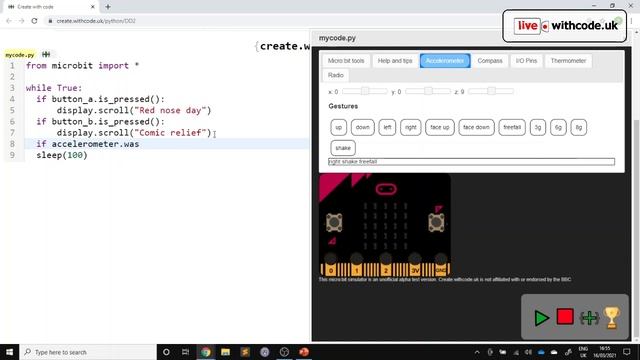This screenshot has height=360, width=640.
Task: Click line 'from microbit import *'
Action: tap(82, 65)
